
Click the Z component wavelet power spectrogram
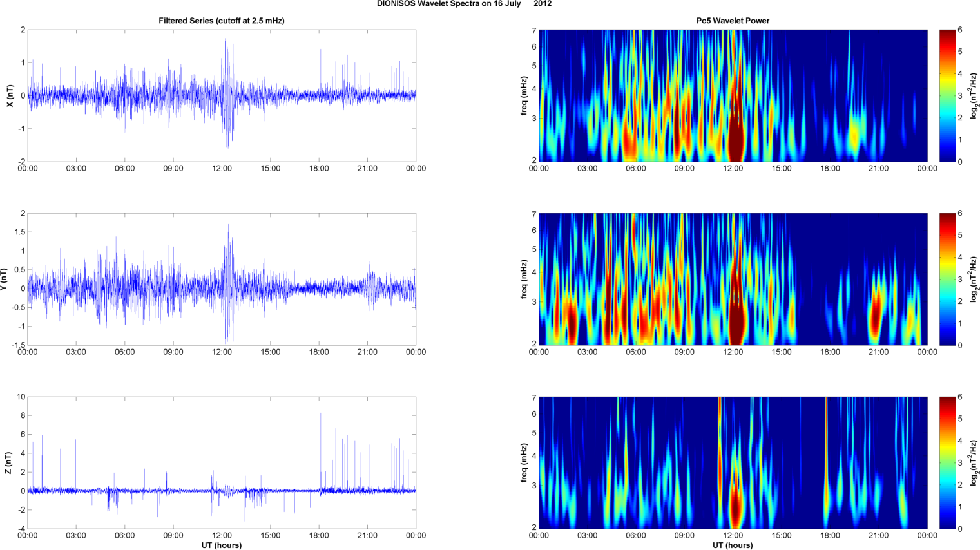click(733, 462)
